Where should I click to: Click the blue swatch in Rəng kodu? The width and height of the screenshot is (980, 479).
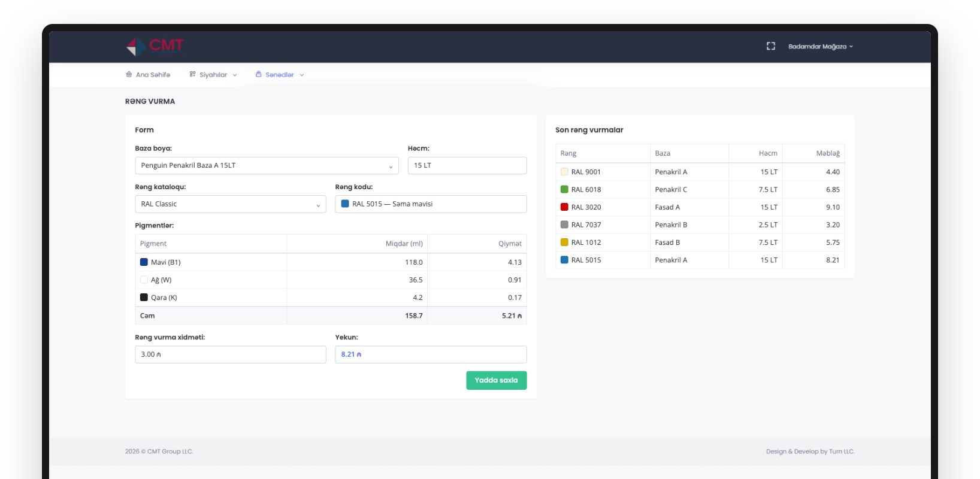click(345, 204)
